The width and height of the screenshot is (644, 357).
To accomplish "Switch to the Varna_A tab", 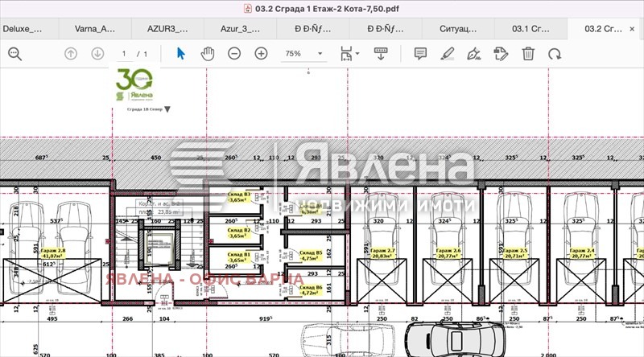I will [x=95, y=28].
